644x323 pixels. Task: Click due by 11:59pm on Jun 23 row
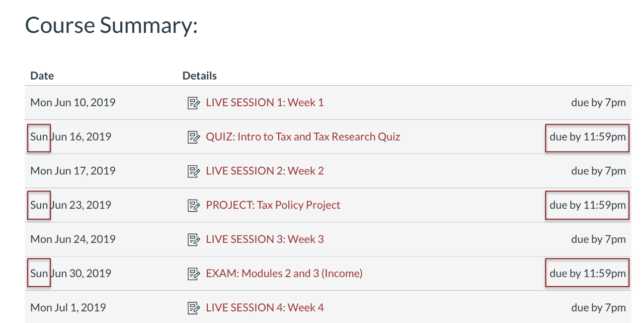588,205
